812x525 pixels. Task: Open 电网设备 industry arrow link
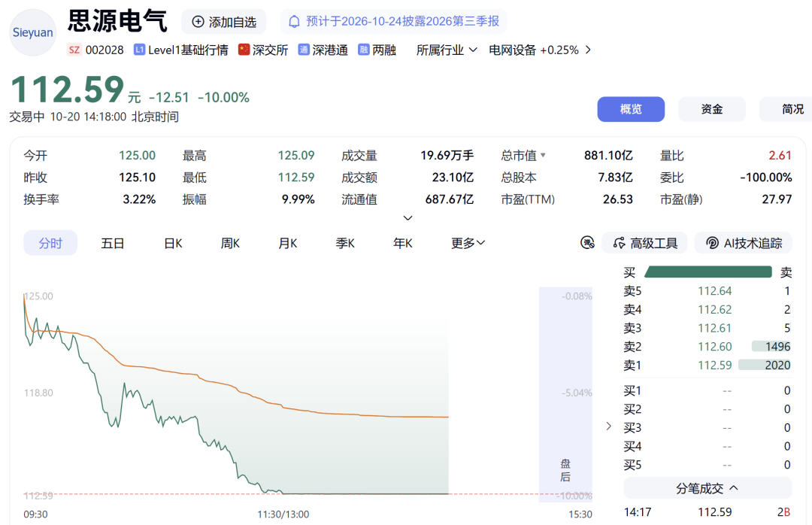(x=588, y=50)
